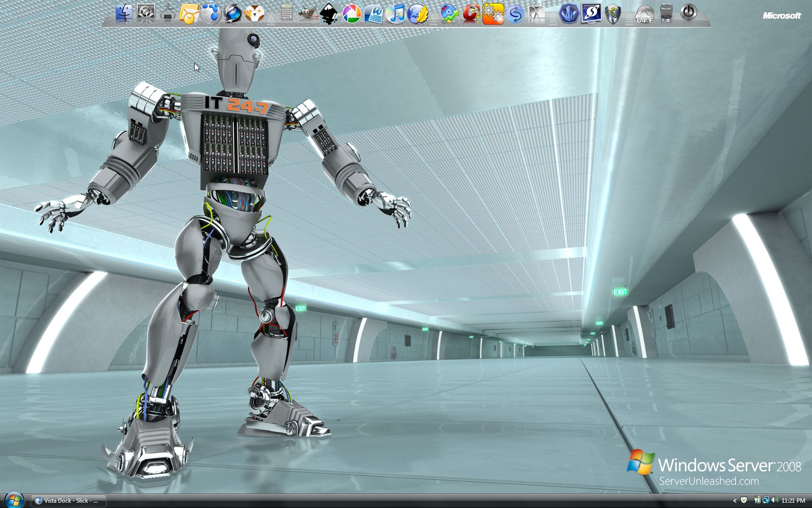The width and height of the screenshot is (812, 508).
Task: Open the monitor with S planet icon
Action: (591, 14)
